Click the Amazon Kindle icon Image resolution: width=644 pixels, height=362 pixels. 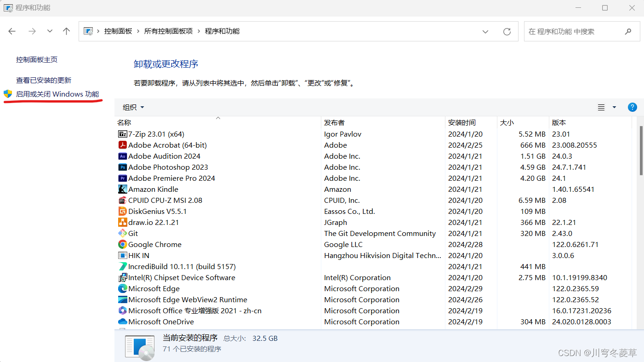pyautogui.click(x=122, y=190)
